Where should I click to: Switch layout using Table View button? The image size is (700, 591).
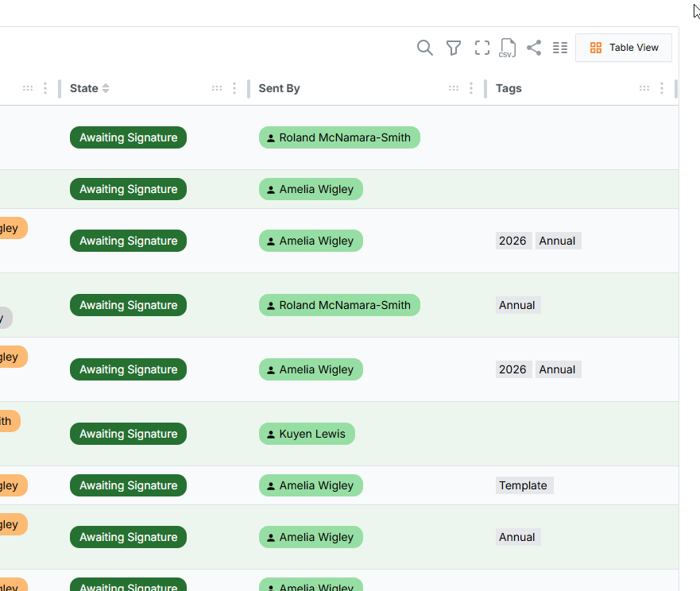coord(624,48)
